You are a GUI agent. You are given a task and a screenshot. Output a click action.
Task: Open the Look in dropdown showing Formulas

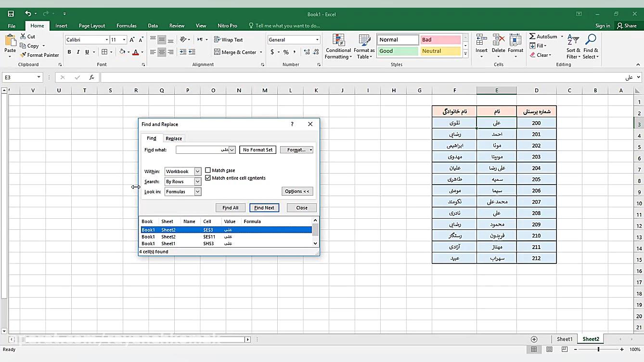click(x=197, y=192)
